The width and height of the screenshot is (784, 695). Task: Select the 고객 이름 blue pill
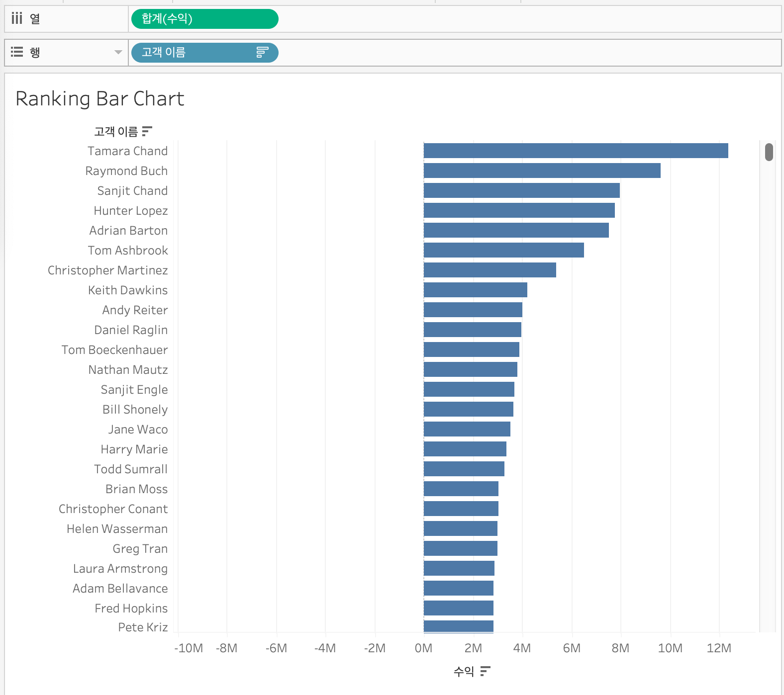[x=204, y=52]
